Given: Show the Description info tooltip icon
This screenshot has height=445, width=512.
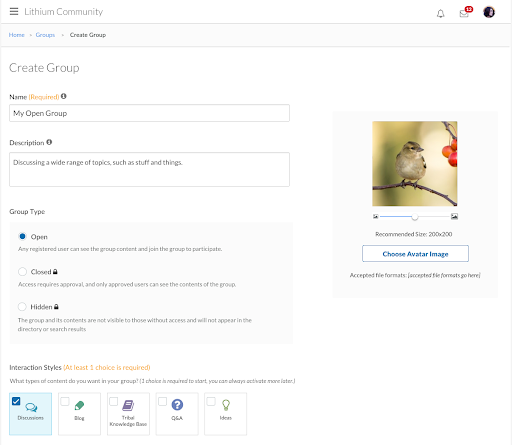Looking at the screenshot, I should pos(49,142).
